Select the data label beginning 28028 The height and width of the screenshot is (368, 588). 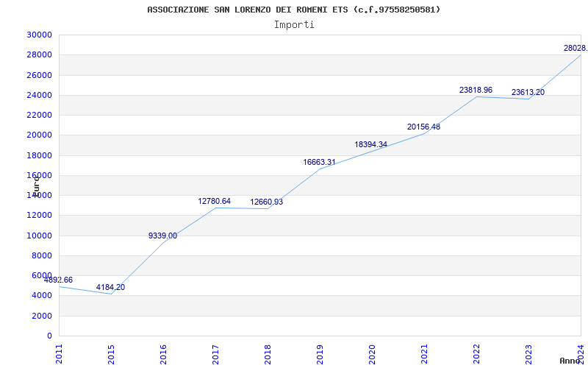pos(576,48)
